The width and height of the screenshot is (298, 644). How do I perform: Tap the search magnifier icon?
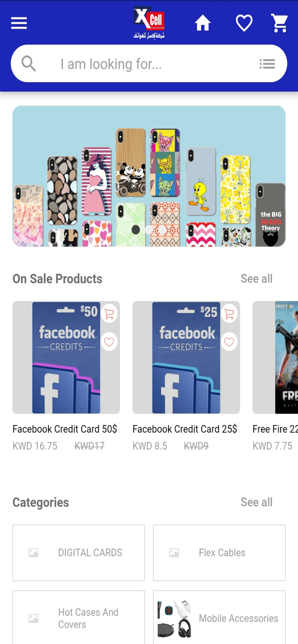pos(29,63)
